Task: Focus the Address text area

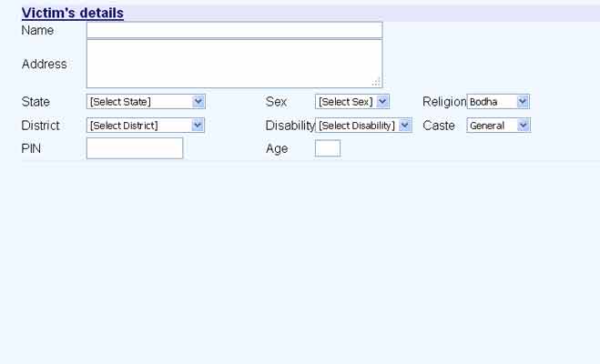Action: click(234, 64)
